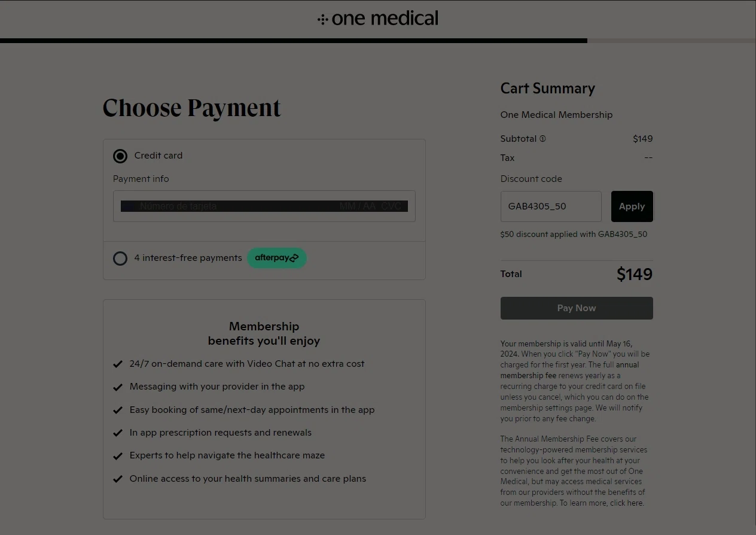This screenshot has width=756, height=535.
Task: Open the "here" learn more link
Action: coord(635,503)
